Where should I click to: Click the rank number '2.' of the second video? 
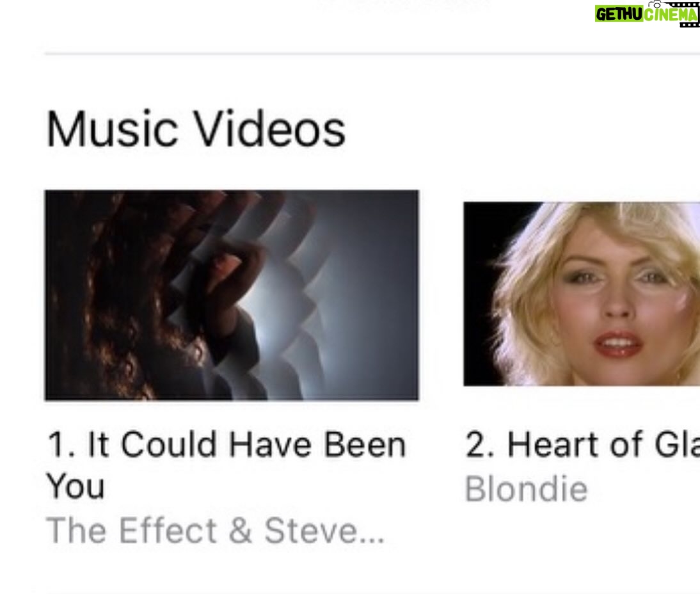tap(480, 444)
